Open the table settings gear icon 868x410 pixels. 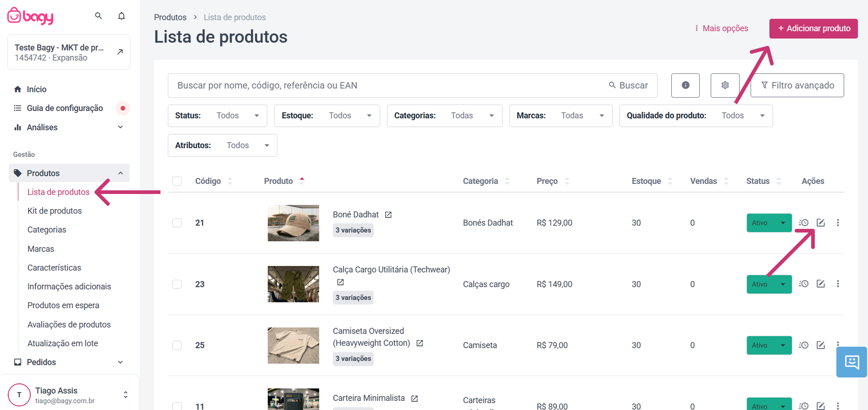click(x=725, y=85)
